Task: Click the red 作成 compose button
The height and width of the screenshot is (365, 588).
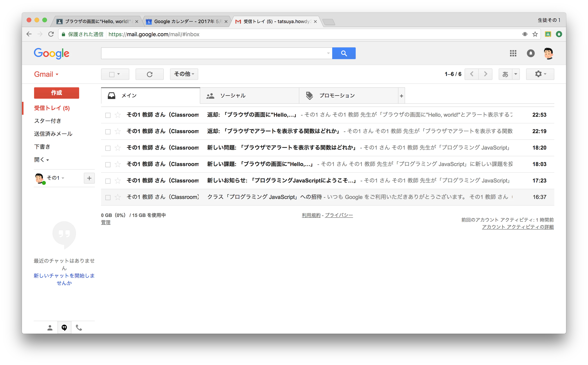Action: (x=56, y=93)
